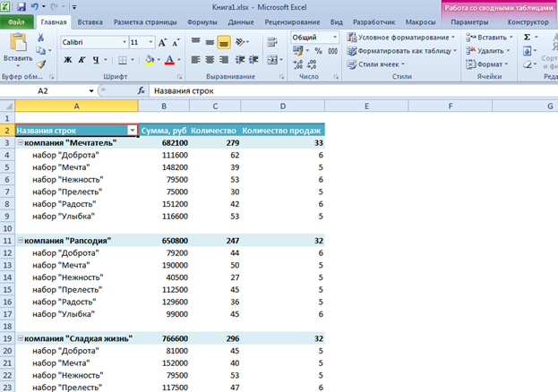Click the AutoSum sigma icon

pyautogui.click(x=526, y=38)
